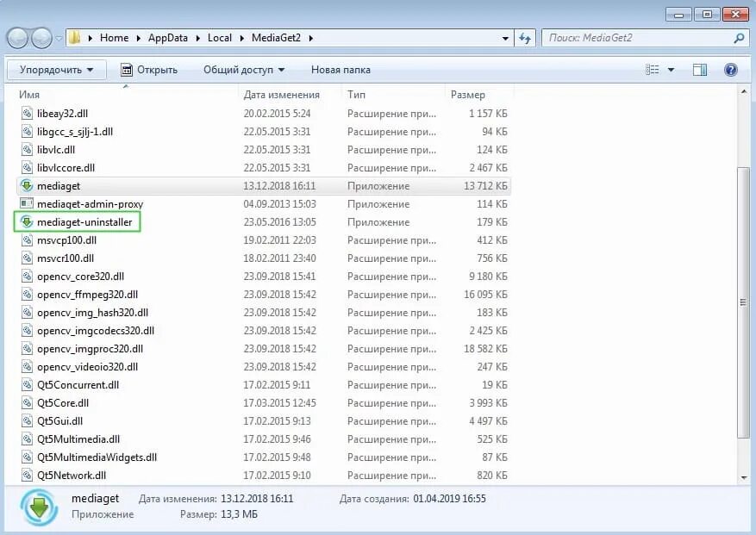Viewport: 756px width, 535px height.
Task: Click the Дата создания value in details pane
Action: (x=449, y=498)
